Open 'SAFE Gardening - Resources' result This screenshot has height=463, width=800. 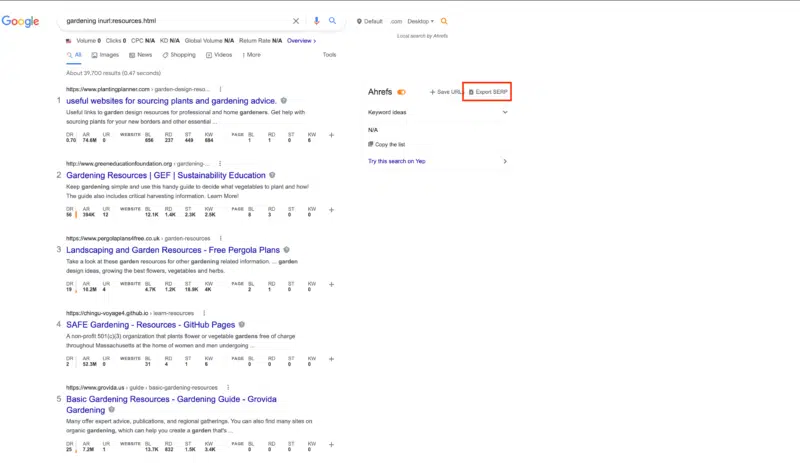click(151, 325)
